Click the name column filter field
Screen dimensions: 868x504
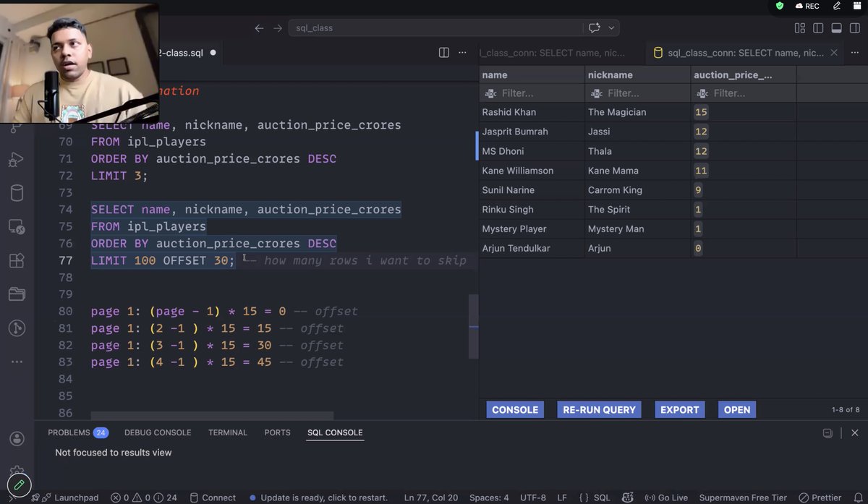pos(532,93)
